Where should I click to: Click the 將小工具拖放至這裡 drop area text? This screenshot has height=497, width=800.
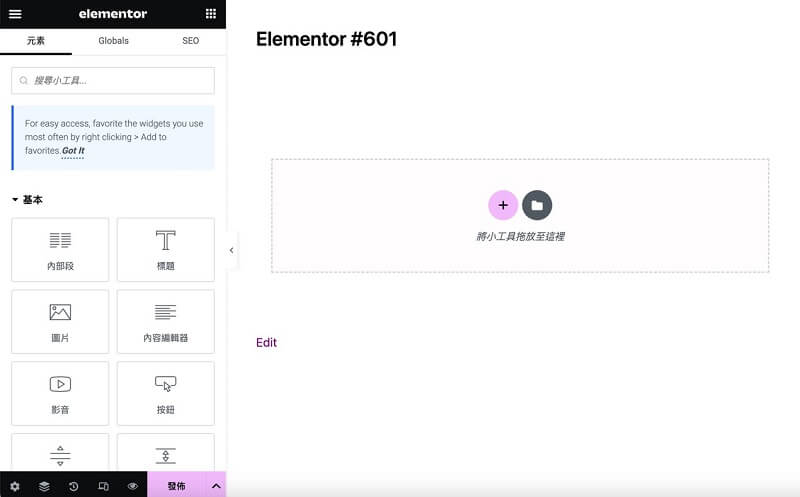click(x=520, y=236)
